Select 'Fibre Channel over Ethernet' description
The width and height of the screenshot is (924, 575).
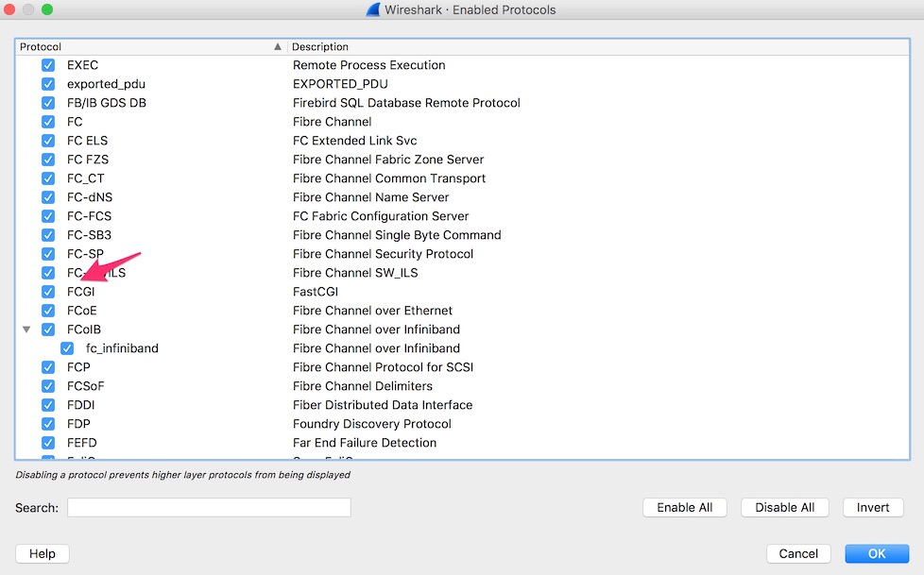(372, 311)
